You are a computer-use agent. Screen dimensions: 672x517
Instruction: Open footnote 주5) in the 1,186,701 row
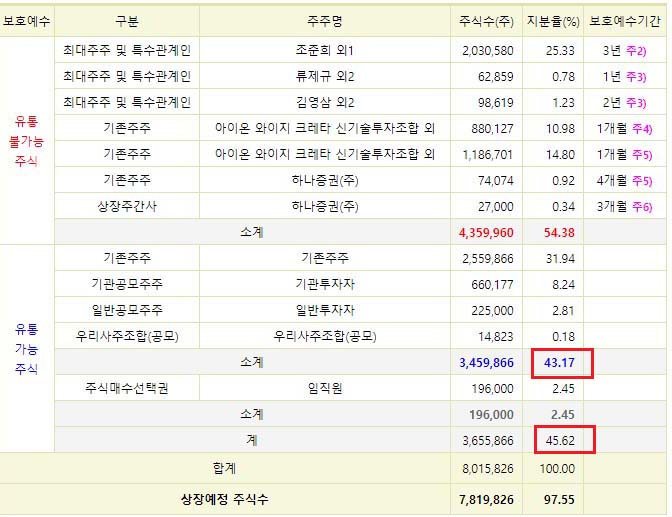pos(642,155)
